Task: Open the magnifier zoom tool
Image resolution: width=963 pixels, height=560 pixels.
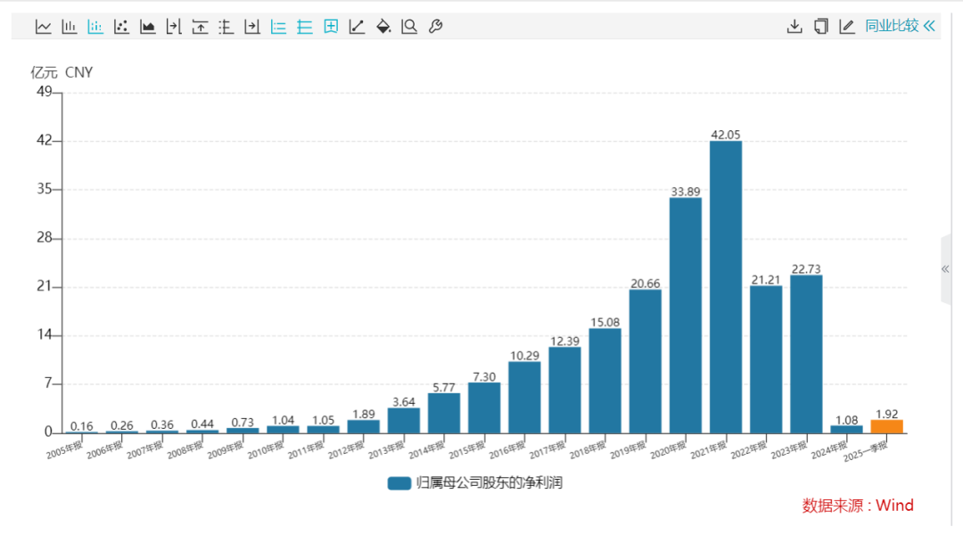Action: tap(409, 27)
